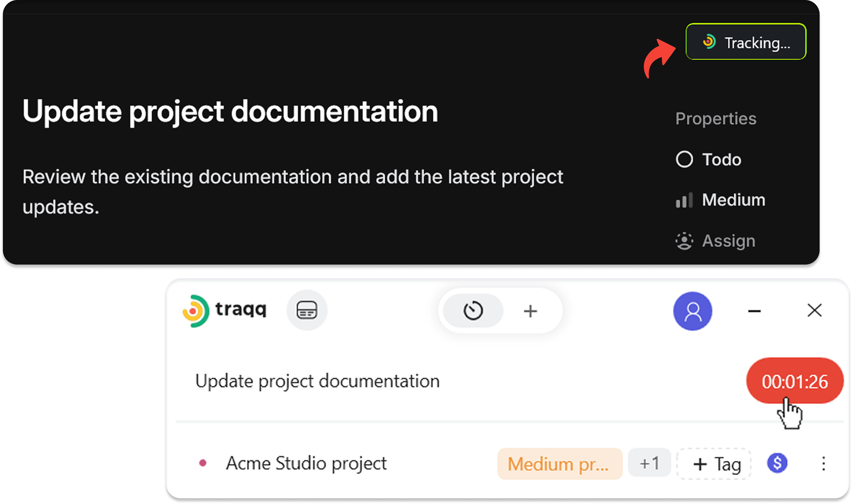Open the card view icon beside traqq
Screen dimensions: 852x504
(x=307, y=310)
